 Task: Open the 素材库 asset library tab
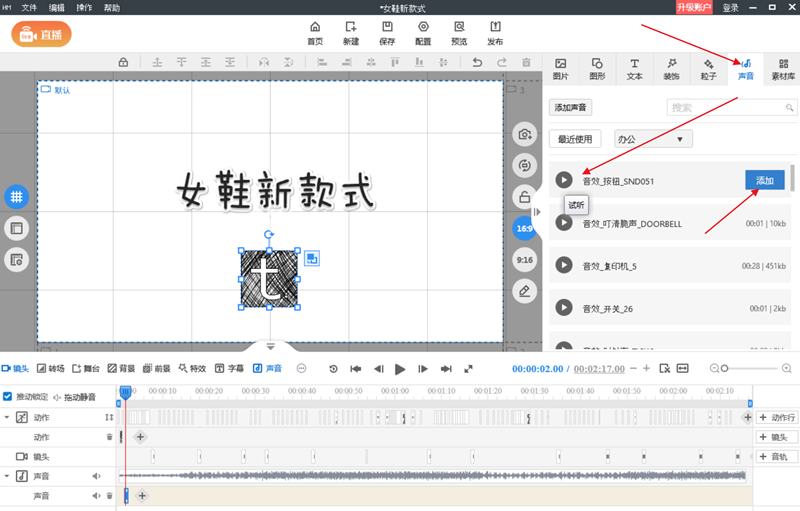(x=783, y=69)
